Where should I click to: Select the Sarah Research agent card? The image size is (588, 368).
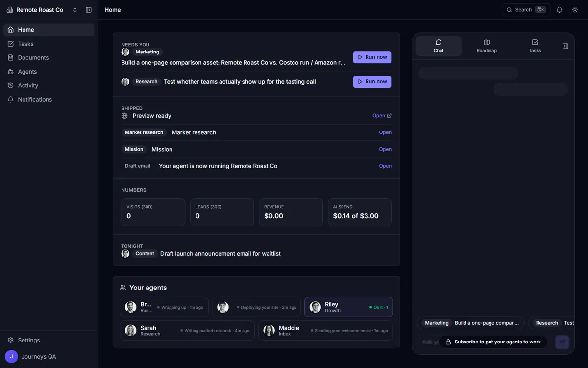tap(187, 331)
